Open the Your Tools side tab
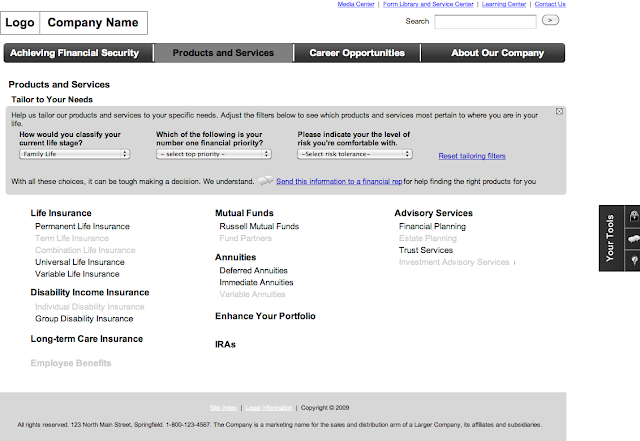Viewport: 640px width, 441px height. (610, 238)
